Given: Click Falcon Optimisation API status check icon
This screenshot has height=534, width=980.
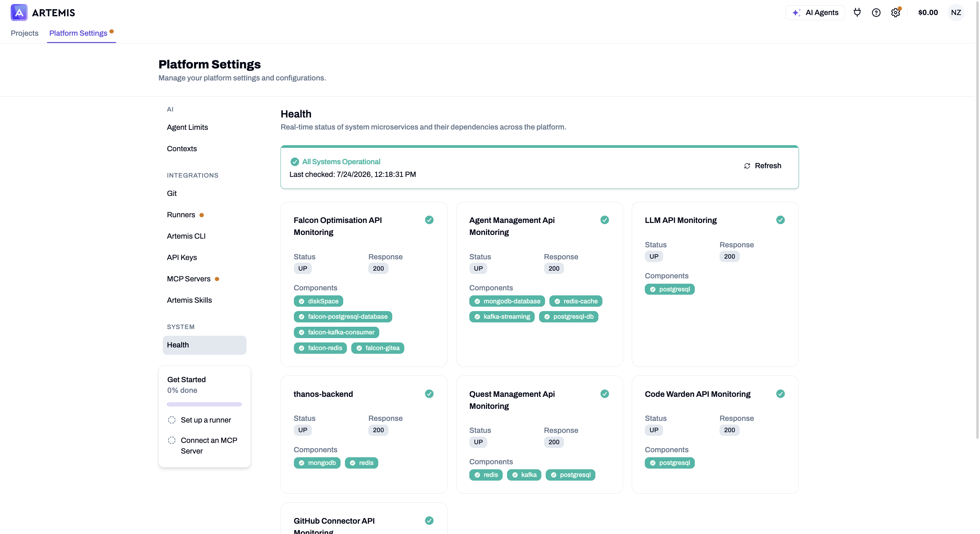Looking at the screenshot, I should tap(429, 220).
